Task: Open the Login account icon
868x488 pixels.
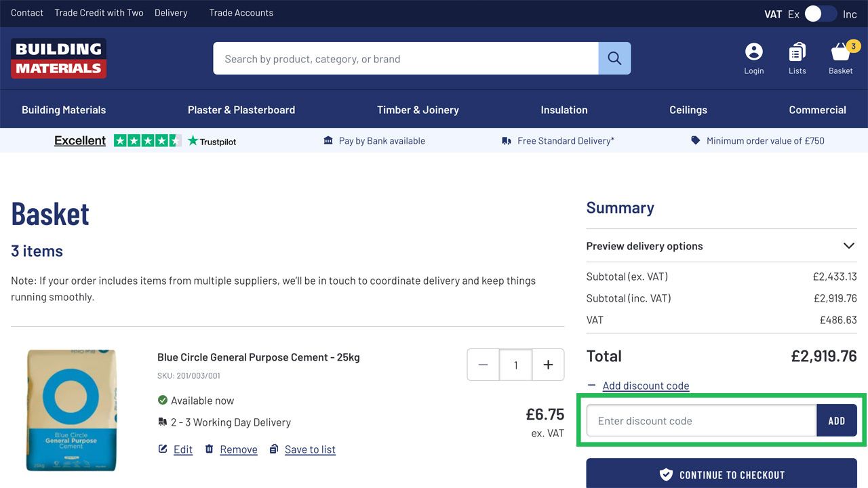Action: tap(753, 52)
